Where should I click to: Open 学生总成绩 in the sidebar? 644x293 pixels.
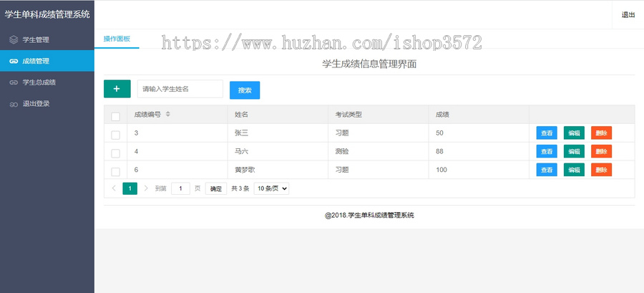47,82
